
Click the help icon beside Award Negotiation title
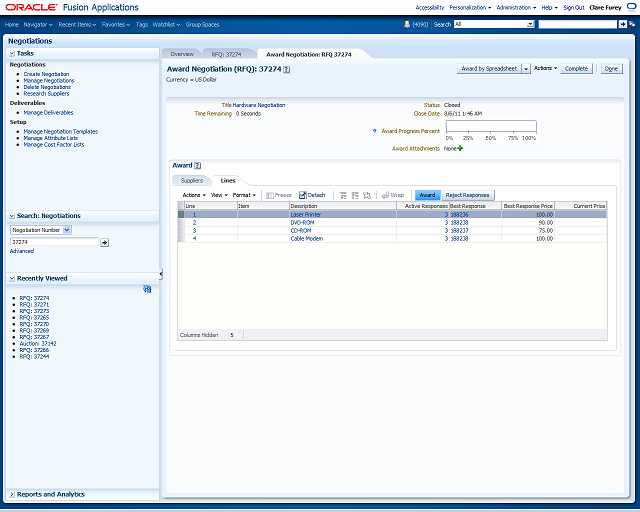287,69
